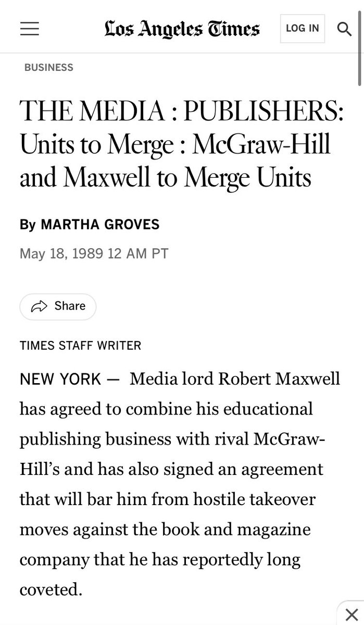Click the empty scrollbar track below the thumb
This screenshot has height=625, width=364.
pyautogui.click(x=360, y=313)
